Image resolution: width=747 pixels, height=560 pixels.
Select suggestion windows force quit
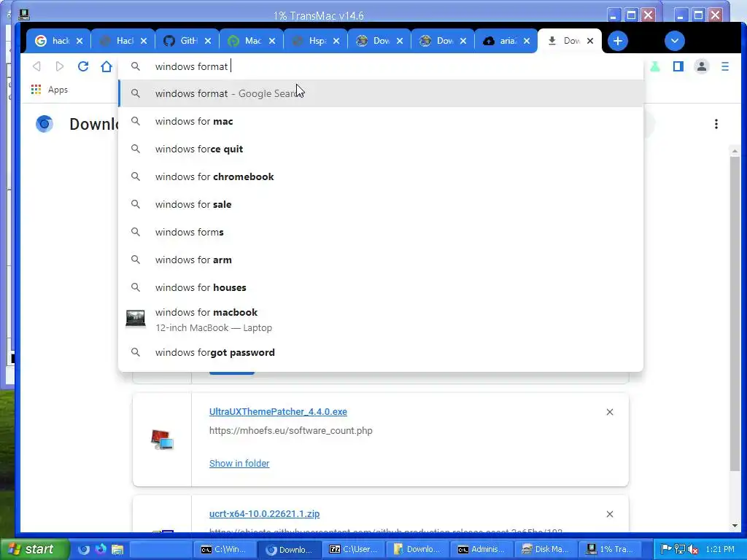pyautogui.click(x=381, y=149)
